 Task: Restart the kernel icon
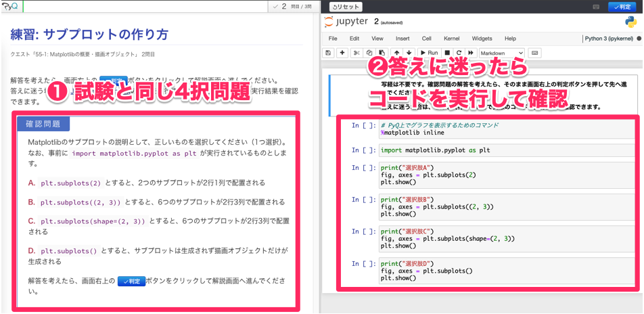pos(459,53)
